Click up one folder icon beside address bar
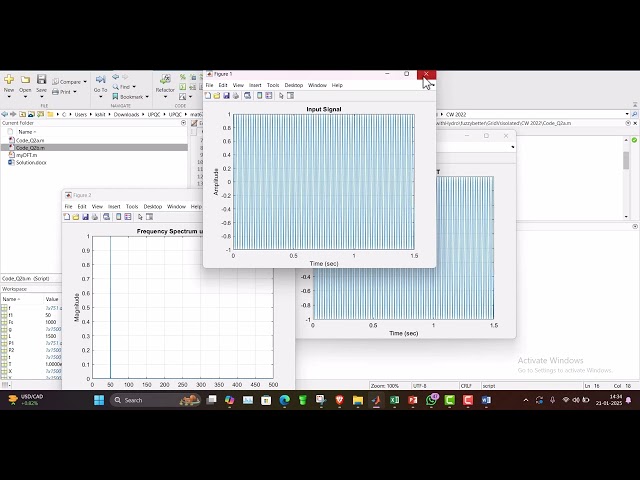640x480 pixels. 22,114
